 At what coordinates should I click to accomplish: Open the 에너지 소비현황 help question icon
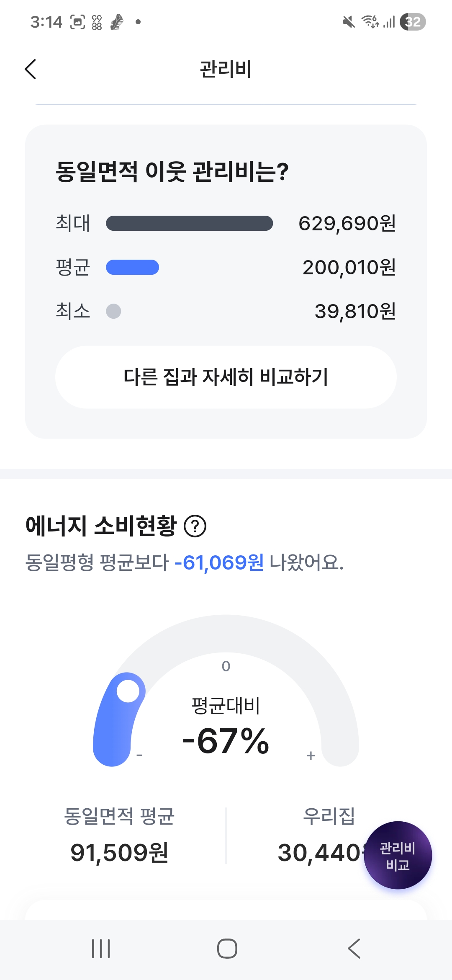pyautogui.click(x=195, y=526)
